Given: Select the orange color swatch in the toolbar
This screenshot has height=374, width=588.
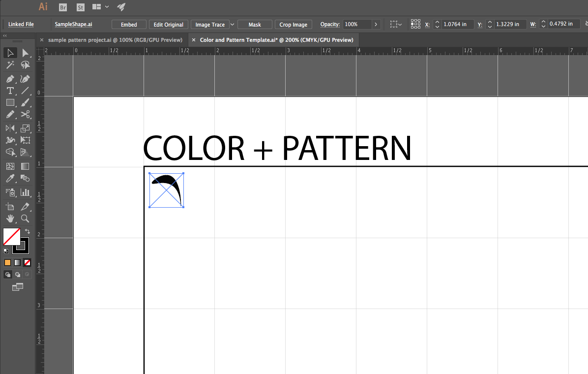Looking at the screenshot, I should click(x=7, y=262).
